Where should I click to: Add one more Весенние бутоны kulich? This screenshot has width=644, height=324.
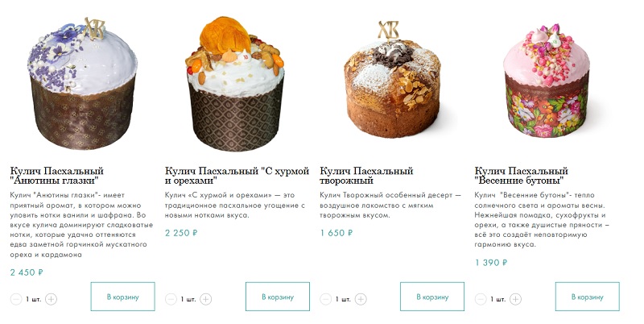click(515, 299)
